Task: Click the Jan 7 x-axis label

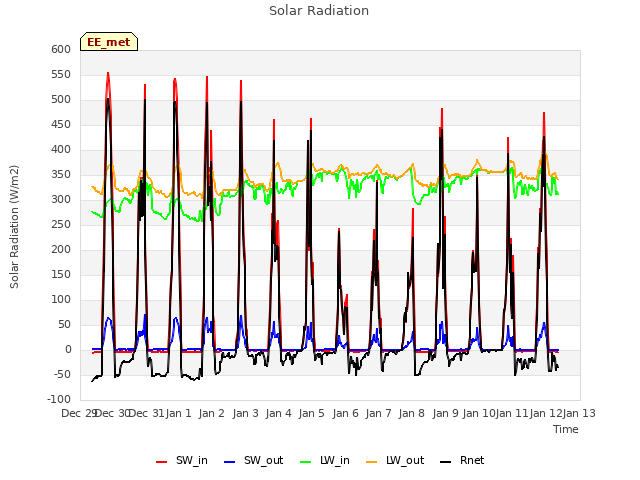Action: point(379,413)
